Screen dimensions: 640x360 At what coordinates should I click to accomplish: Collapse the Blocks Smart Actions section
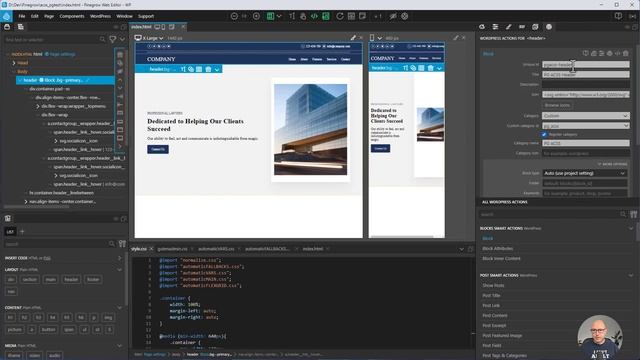pos(631,229)
